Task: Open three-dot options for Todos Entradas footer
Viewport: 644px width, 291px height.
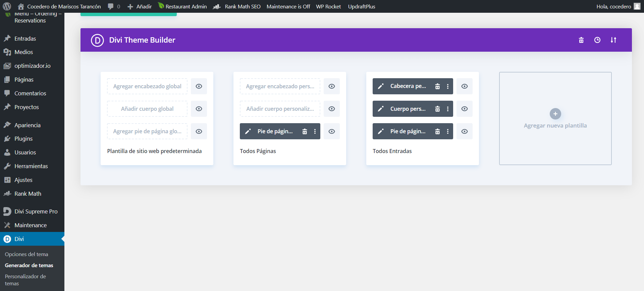Action: tap(448, 131)
